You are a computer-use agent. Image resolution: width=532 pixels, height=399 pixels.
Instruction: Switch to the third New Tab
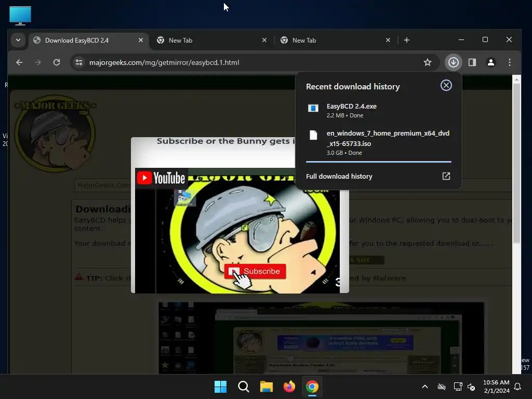click(335, 41)
